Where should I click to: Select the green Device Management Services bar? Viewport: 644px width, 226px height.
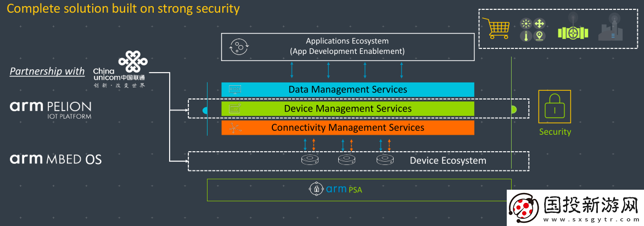click(348, 109)
